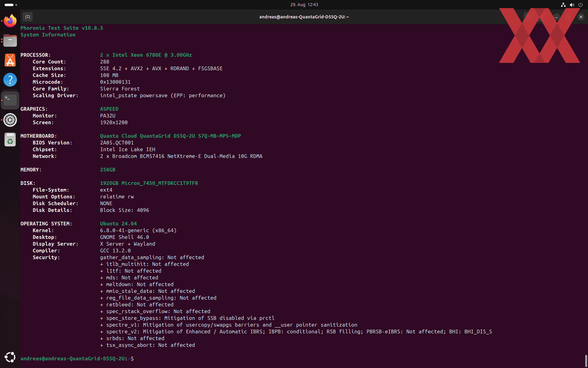Click '2 x Intel Xeon 6780E @ 3.00GHz'

pos(146,55)
